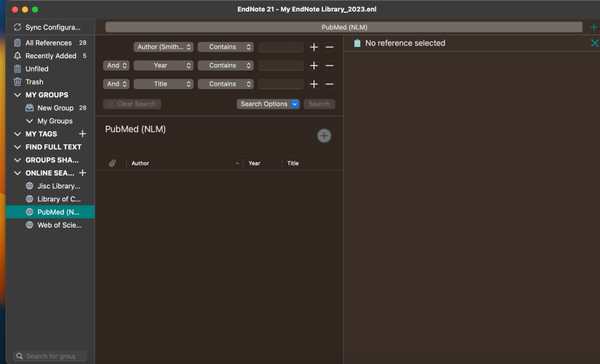Add search row after Title row
The height and width of the screenshot is (364, 600).
coord(313,84)
